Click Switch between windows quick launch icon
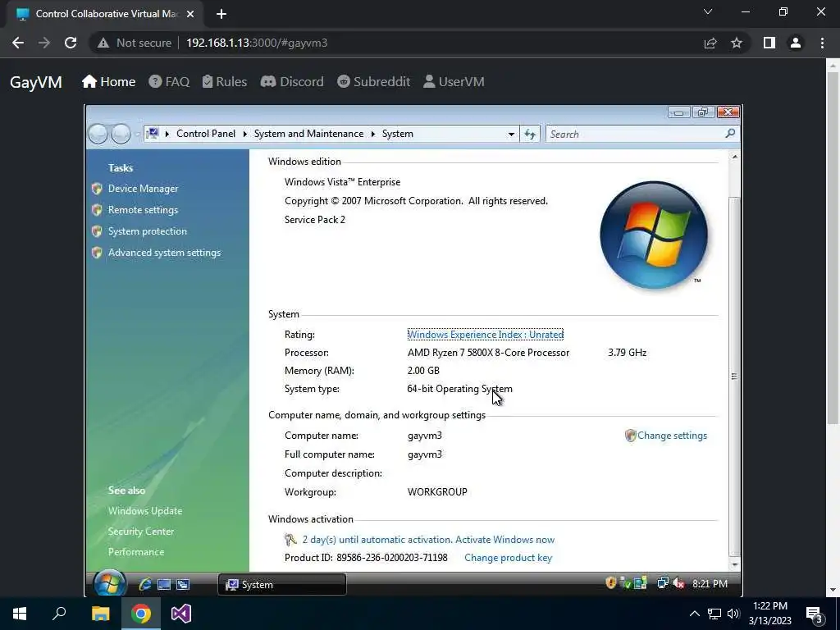This screenshot has height=630, width=840. pyautogui.click(x=183, y=584)
